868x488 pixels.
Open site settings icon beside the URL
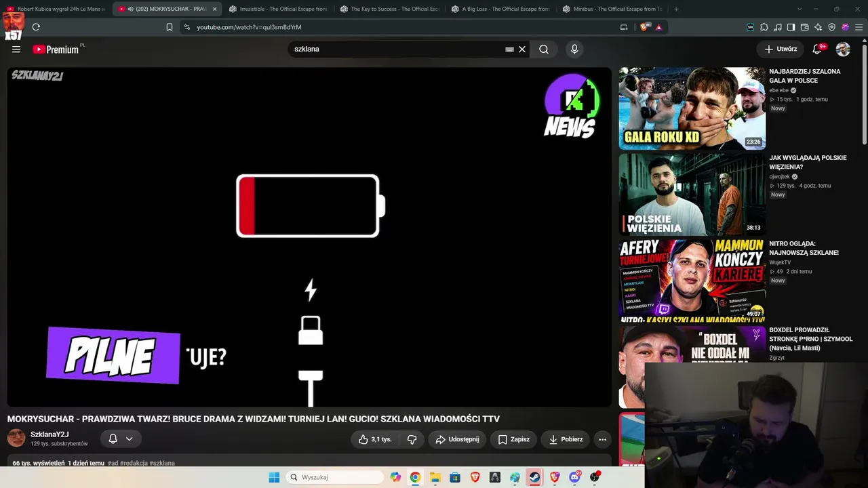tap(186, 27)
